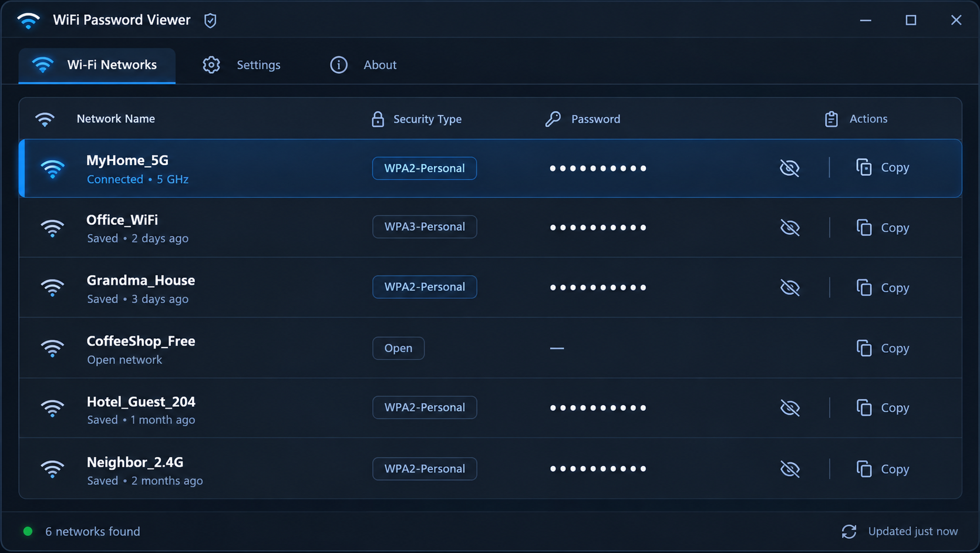980x553 pixels.
Task: Select the CoffeeShop_Free network name
Action: [141, 341]
